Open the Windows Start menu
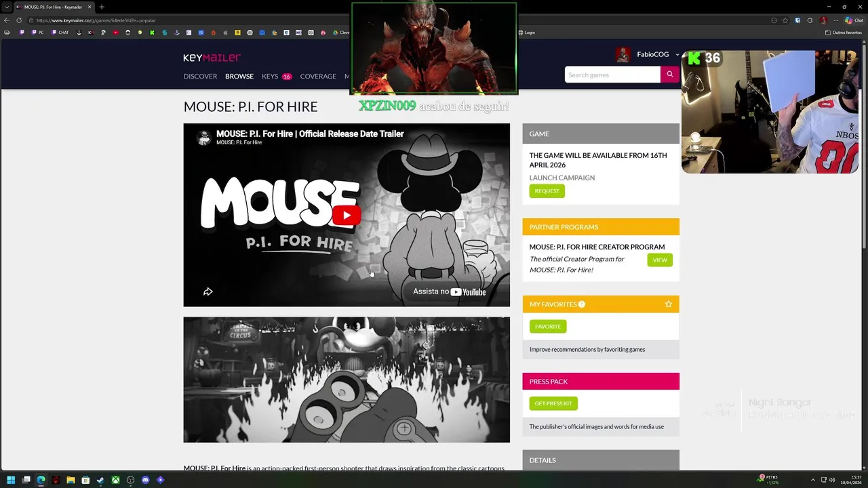Viewport: 868px width, 488px height. point(11,480)
